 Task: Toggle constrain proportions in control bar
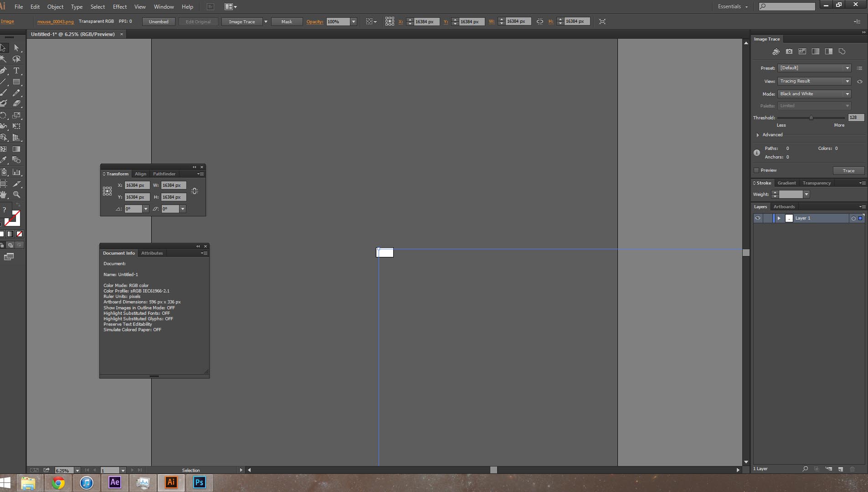point(539,21)
